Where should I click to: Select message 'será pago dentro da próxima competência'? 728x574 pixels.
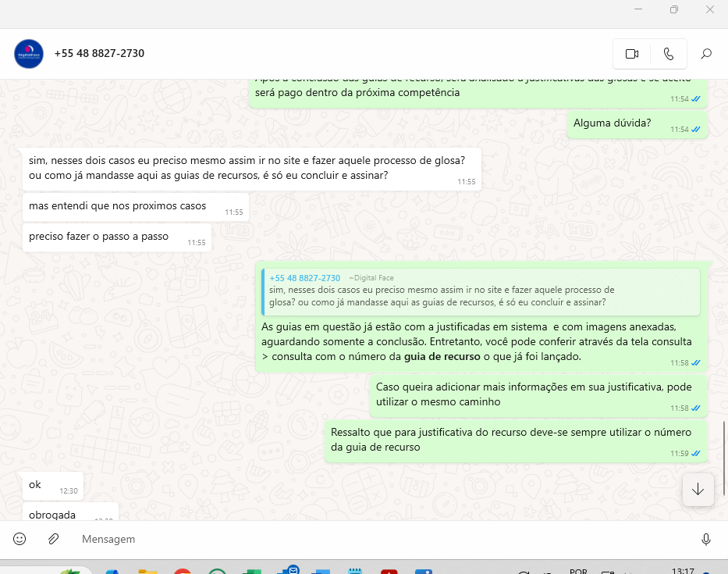pyautogui.click(x=478, y=93)
